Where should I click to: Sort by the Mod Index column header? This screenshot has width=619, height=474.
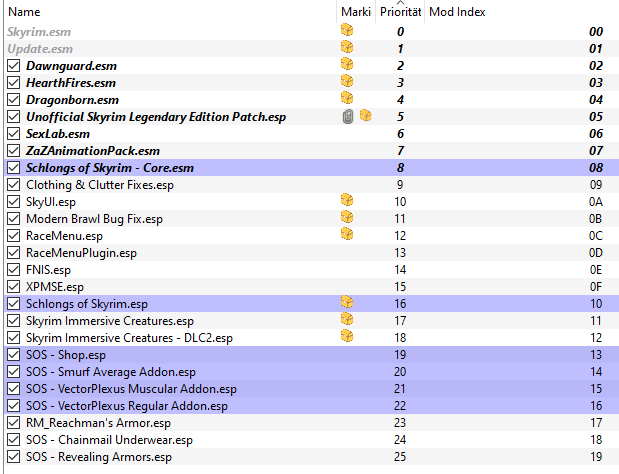click(457, 12)
